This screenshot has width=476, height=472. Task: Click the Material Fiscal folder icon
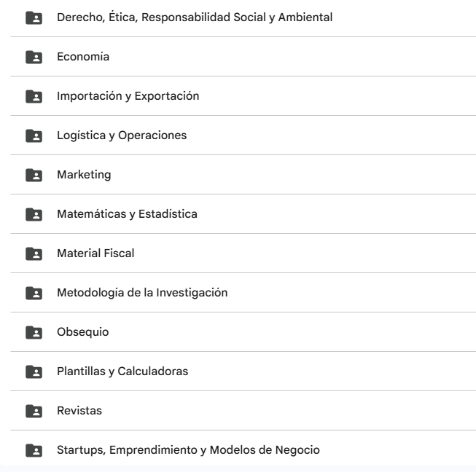click(x=33, y=253)
